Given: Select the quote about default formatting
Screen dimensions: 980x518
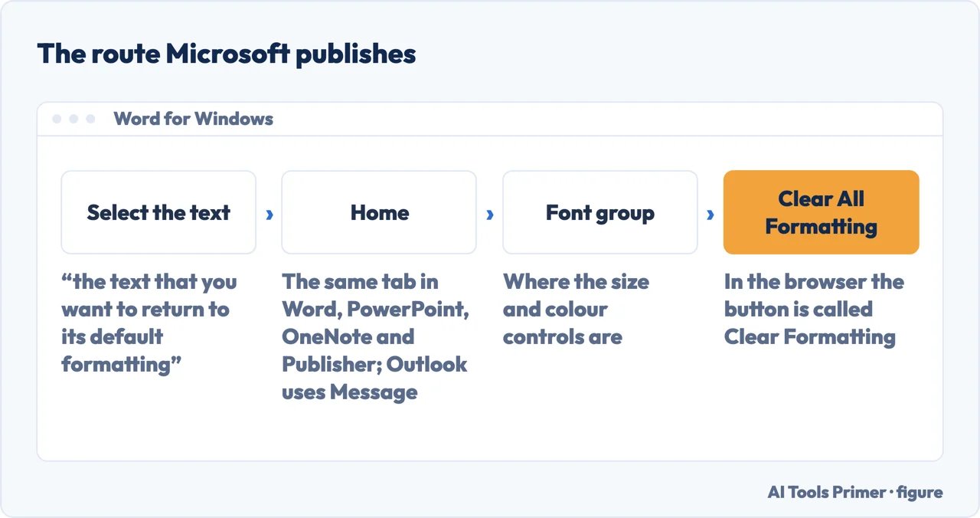Looking at the screenshot, I should pyautogui.click(x=149, y=323).
